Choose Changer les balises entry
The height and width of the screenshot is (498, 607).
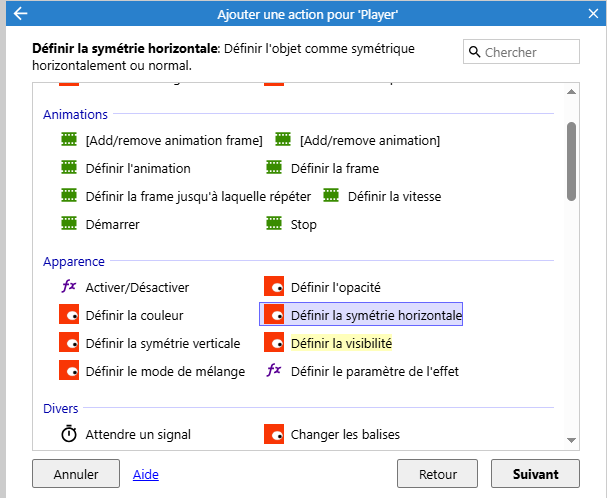345,434
